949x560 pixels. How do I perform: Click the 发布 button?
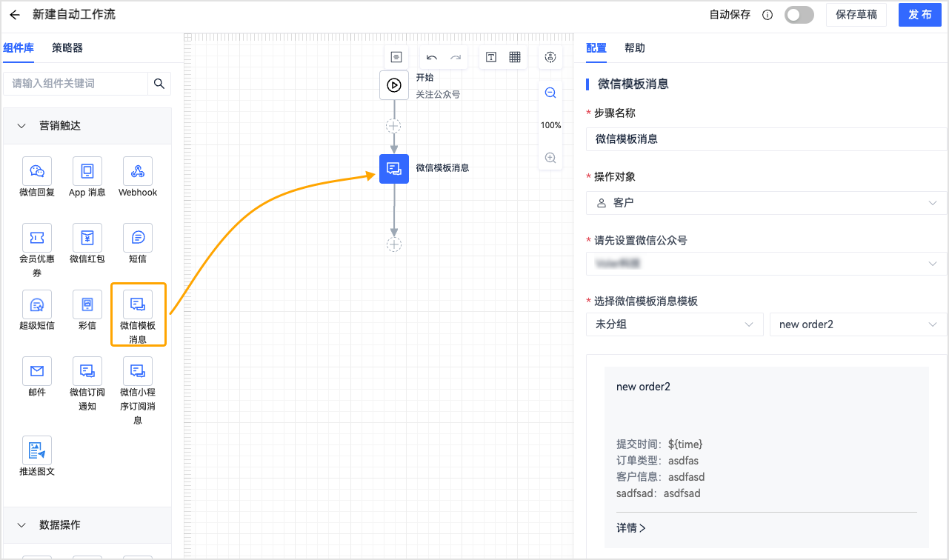919,15
